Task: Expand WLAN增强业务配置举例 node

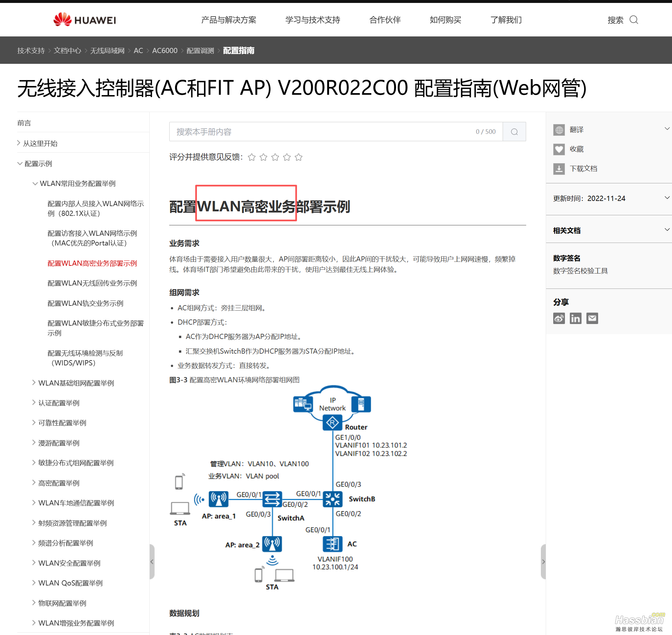Action: click(34, 623)
